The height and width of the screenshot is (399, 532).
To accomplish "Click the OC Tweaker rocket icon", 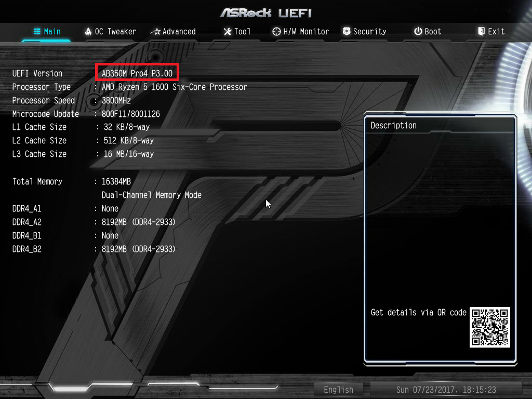I will click(88, 32).
